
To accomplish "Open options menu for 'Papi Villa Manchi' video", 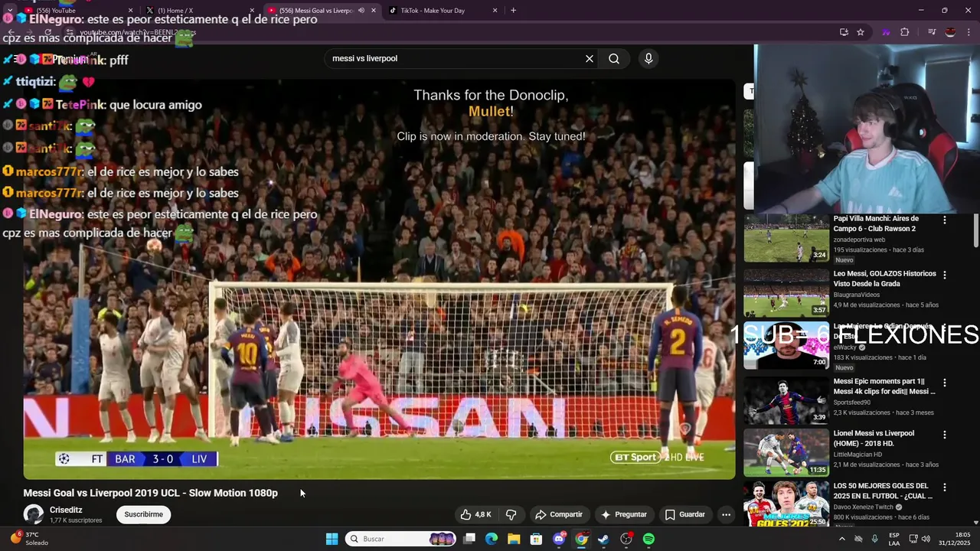I will pyautogui.click(x=944, y=220).
